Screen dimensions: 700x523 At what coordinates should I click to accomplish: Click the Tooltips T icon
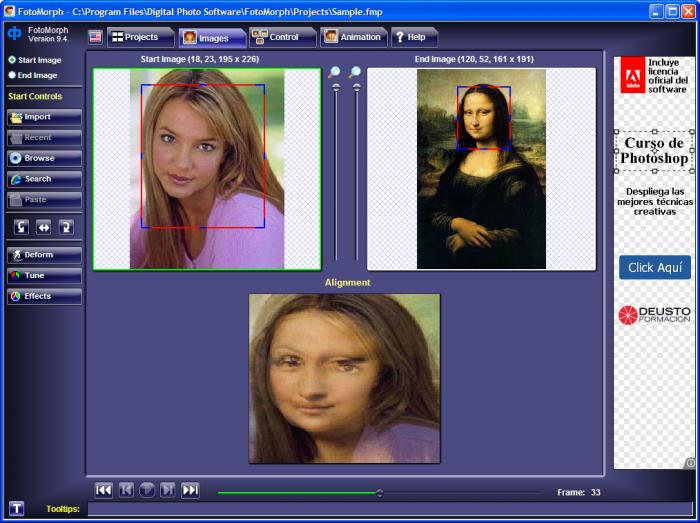(x=16, y=509)
